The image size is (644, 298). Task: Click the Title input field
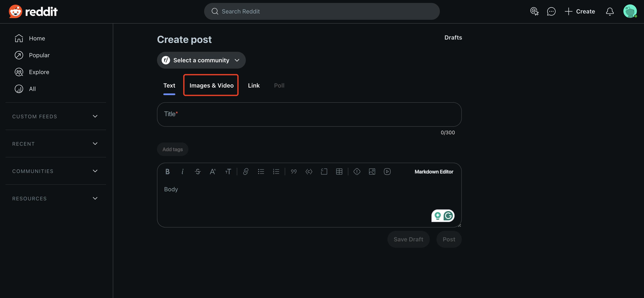click(x=309, y=114)
